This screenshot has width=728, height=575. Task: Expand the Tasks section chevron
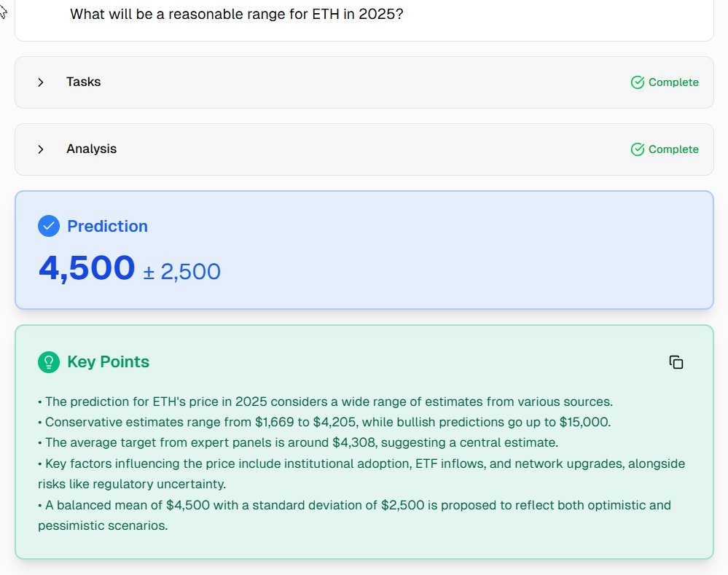pyautogui.click(x=41, y=82)
